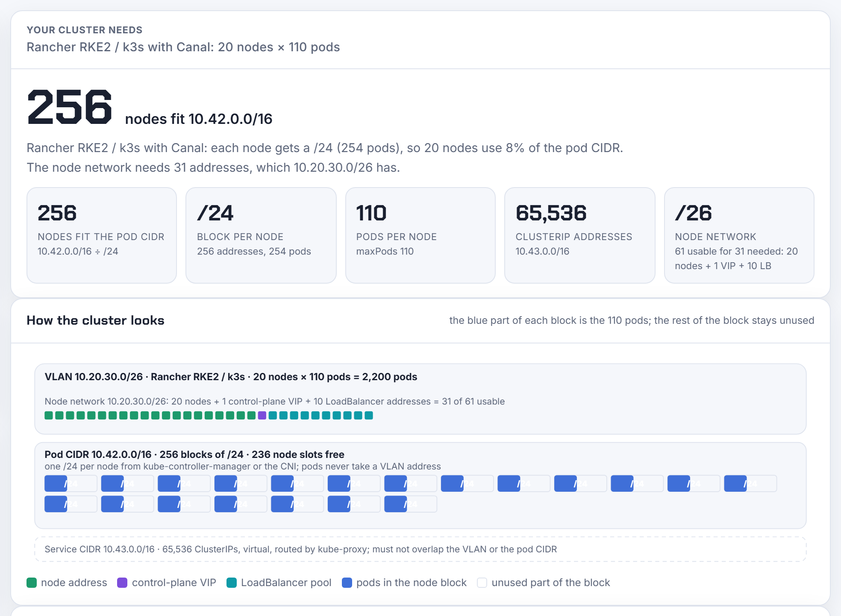The image size is (841, 616).
Task: Select the 65,536 ClusterIP Addresses card
Action: (580, 235)
